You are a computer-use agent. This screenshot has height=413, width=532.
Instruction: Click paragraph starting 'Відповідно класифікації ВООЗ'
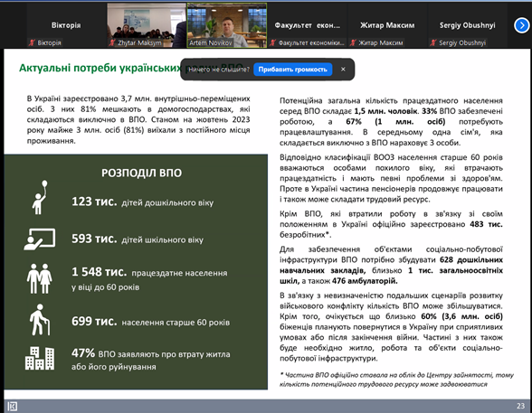coord(391,178)
